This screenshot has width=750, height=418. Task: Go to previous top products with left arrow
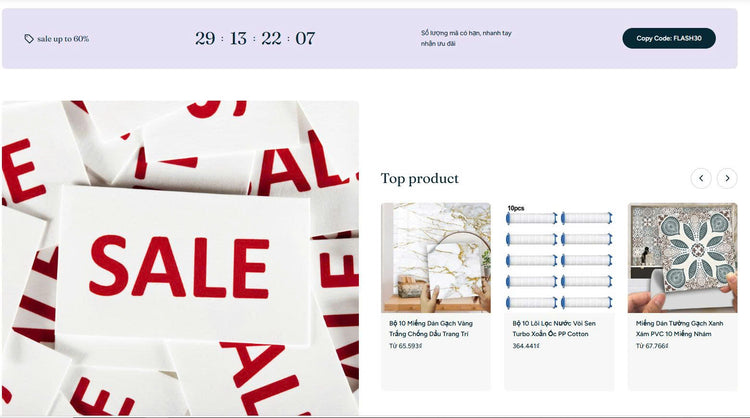coord(701,178)
